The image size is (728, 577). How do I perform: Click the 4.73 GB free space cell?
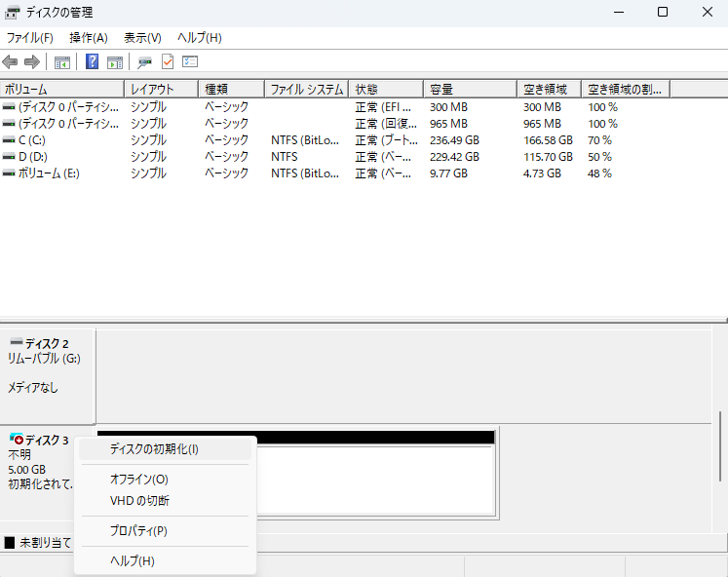542,173
